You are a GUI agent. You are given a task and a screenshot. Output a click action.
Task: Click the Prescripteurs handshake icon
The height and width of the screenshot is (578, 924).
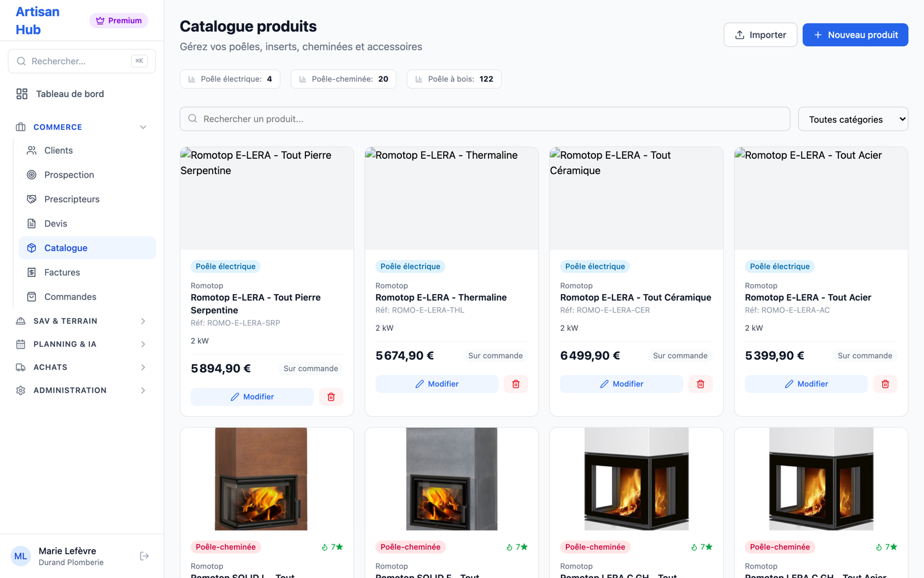[x=32, y=199]
